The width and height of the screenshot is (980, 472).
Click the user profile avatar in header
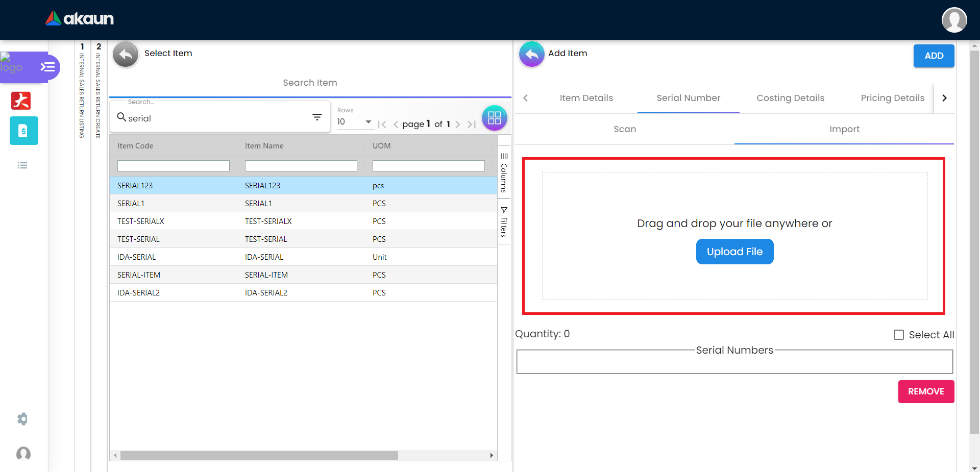953,20
